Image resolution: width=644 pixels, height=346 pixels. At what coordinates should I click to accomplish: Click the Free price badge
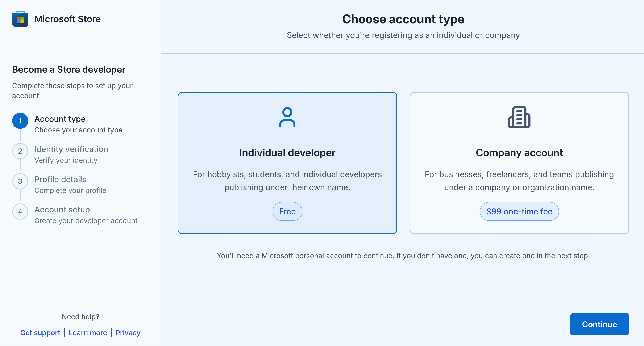287,212
